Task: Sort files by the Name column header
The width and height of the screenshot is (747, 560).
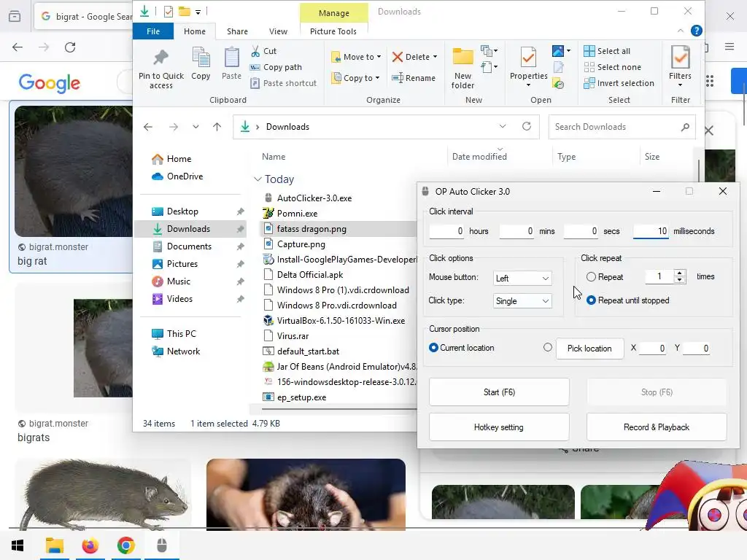Action: click(274, 157)
